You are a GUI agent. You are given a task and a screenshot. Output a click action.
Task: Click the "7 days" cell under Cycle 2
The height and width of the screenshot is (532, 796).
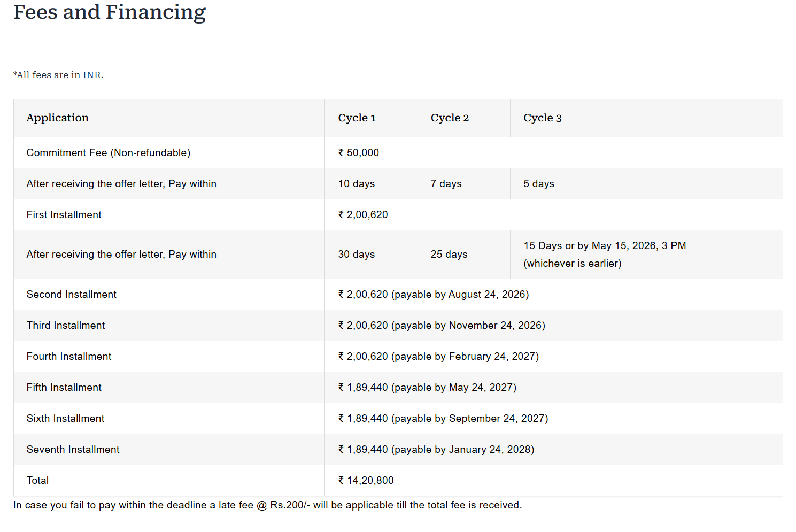446,184
